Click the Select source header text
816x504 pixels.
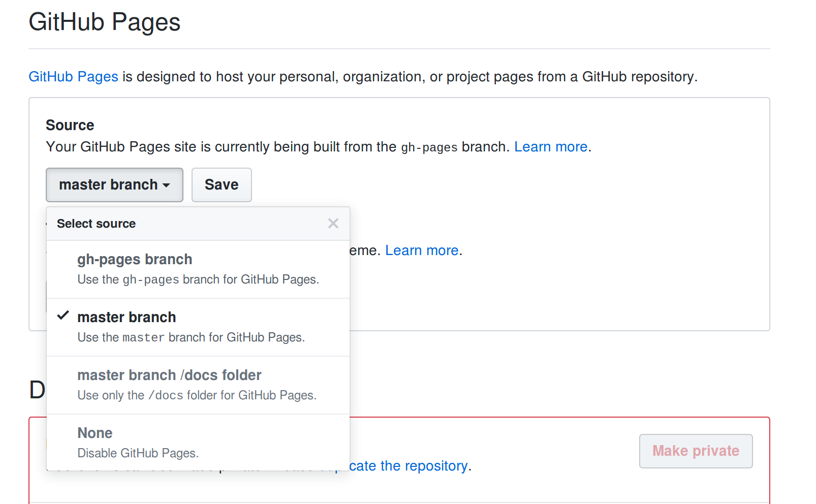tap(96, 224)
